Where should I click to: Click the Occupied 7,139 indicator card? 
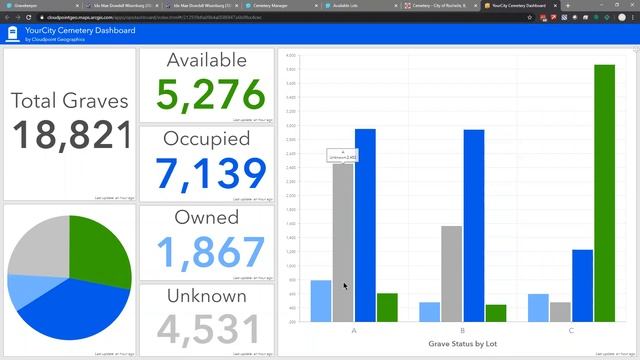coord(207,164)
